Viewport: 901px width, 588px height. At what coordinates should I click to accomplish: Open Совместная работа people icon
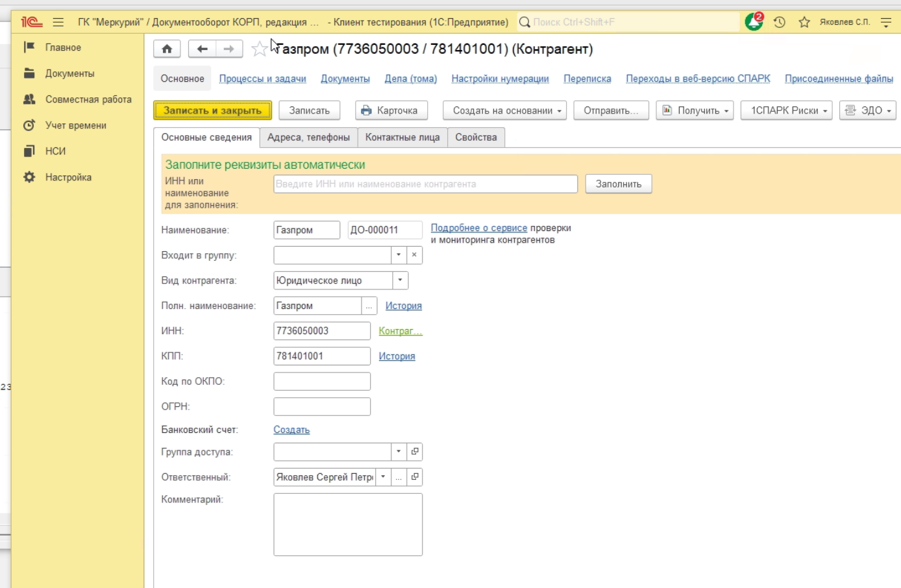click(x=29, y=99)
